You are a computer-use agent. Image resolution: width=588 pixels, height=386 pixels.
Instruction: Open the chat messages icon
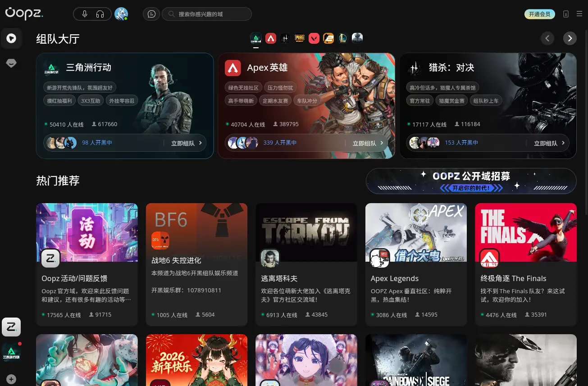click(151, 14)
